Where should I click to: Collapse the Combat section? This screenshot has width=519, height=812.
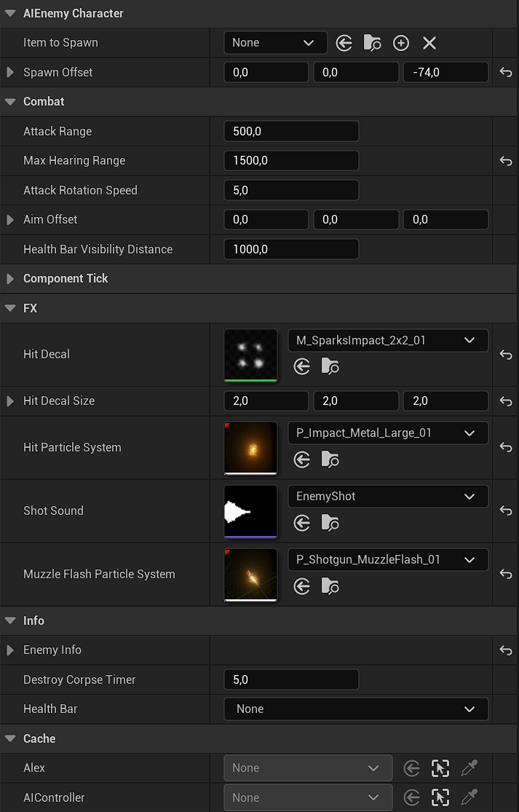[10, 102]
